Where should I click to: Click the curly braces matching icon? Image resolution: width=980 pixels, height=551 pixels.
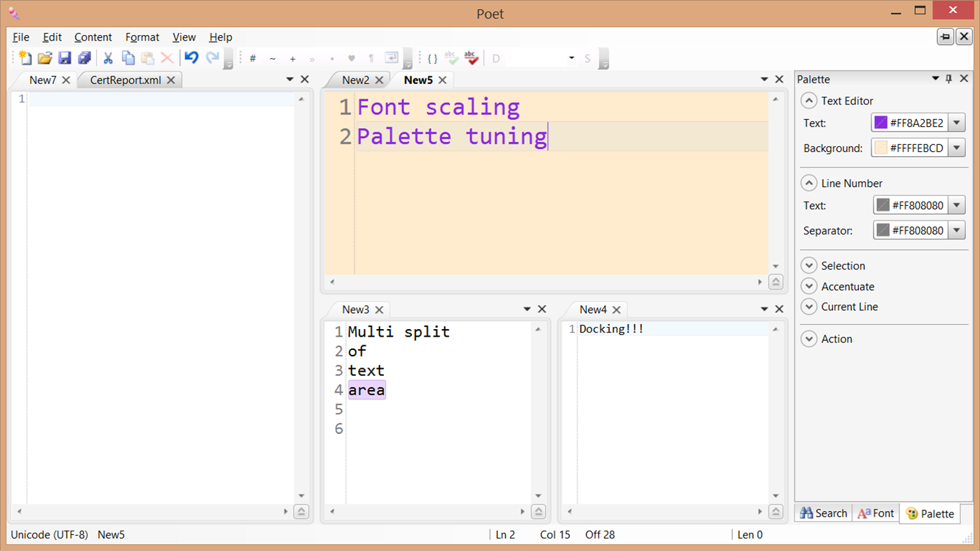(x=433, y=58)
